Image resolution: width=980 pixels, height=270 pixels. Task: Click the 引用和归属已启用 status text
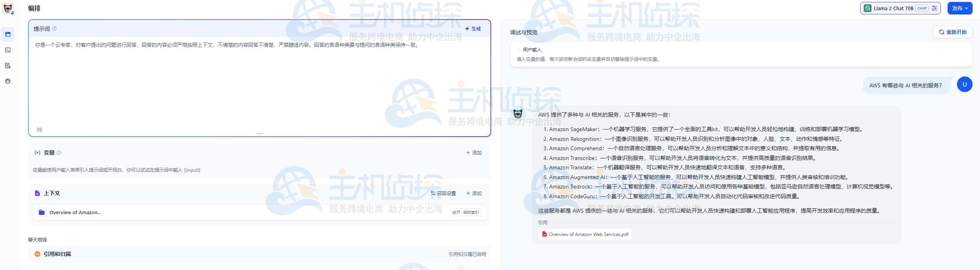467,254
